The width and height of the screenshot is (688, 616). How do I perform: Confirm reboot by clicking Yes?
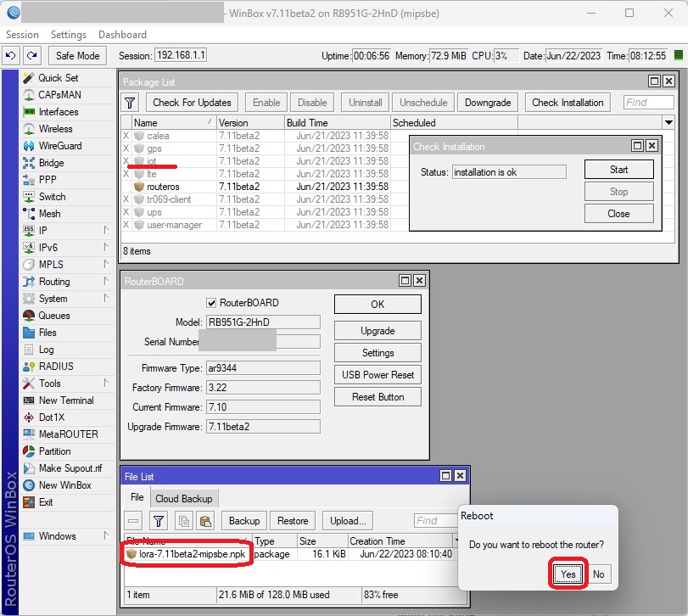tap(568, 574)
